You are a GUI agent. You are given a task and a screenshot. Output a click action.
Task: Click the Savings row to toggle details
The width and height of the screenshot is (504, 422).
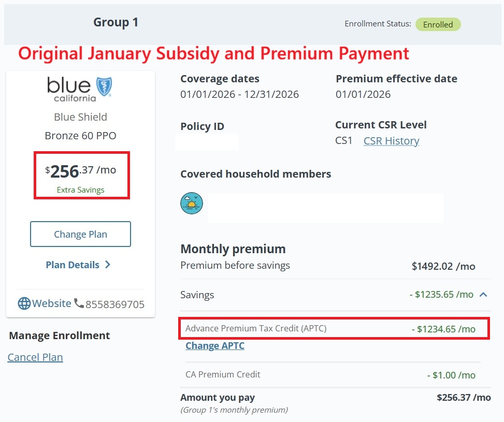click(197, 294)
